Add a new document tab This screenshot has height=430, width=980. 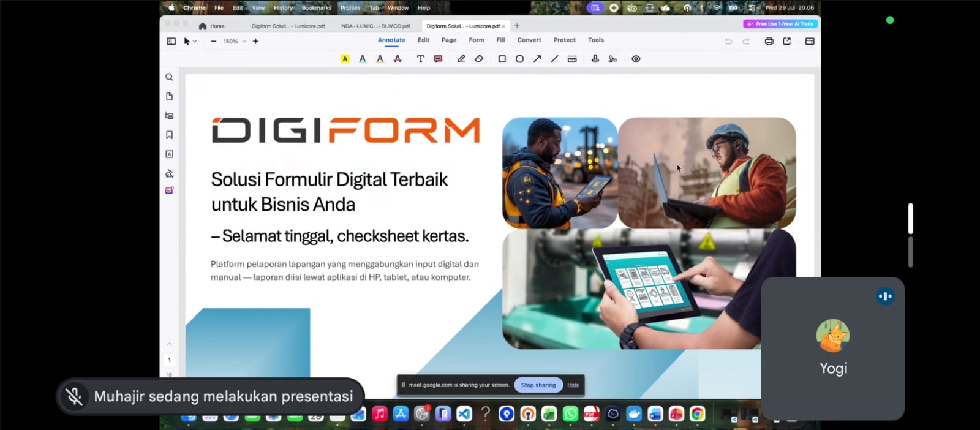(517, 26)
